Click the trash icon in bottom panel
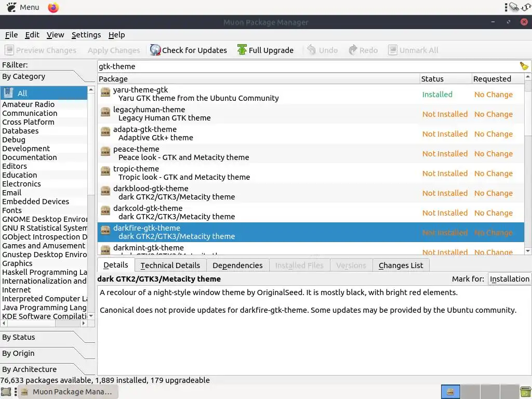 [x=525, y=392]
